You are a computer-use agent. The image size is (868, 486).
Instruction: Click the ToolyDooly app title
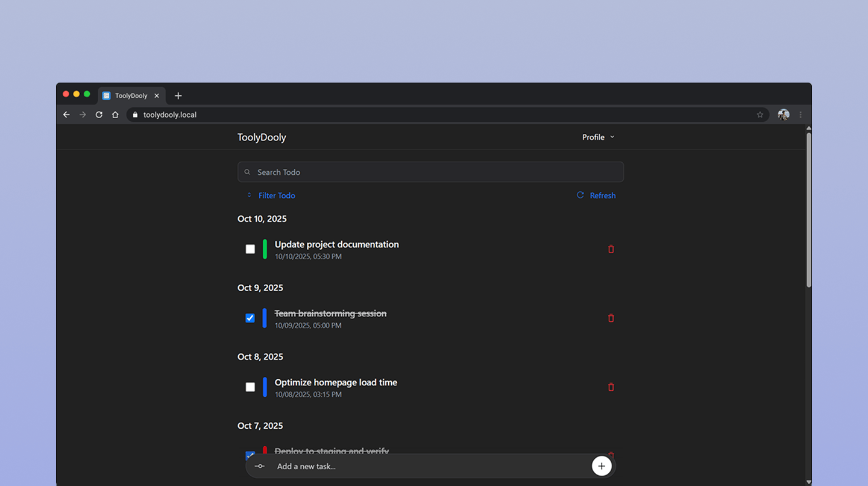(262, 137)
